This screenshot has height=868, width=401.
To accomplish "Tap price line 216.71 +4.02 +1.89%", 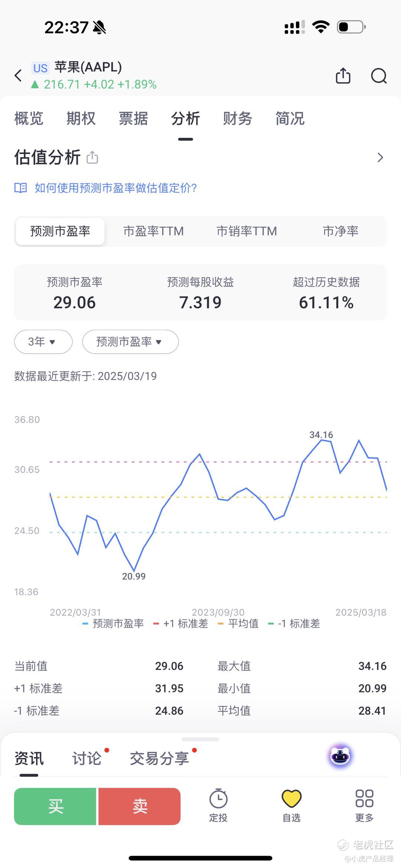I will point(94,85).
